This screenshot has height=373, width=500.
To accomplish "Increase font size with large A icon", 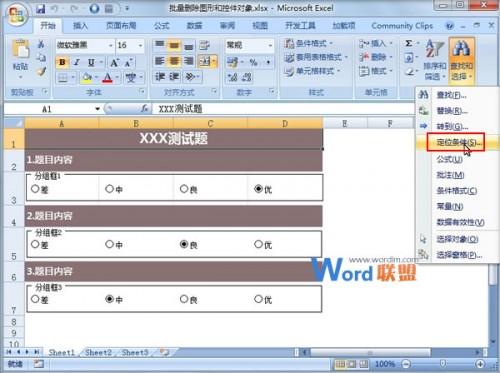I will (x=114, y=62).
